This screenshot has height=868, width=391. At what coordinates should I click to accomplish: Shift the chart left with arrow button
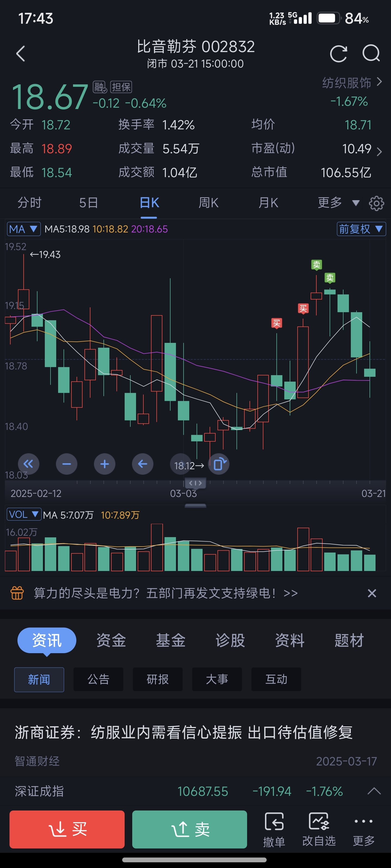tap(143, 464)
